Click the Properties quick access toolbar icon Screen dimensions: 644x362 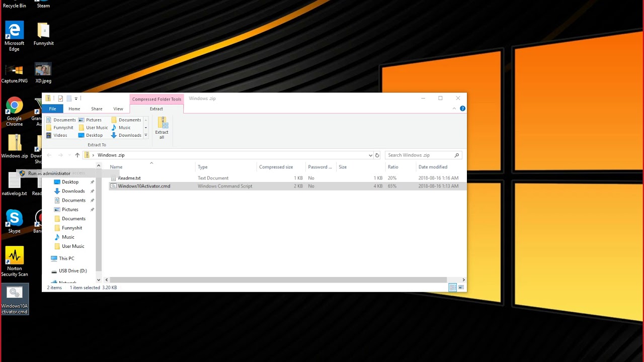click(x=60, y=99)
